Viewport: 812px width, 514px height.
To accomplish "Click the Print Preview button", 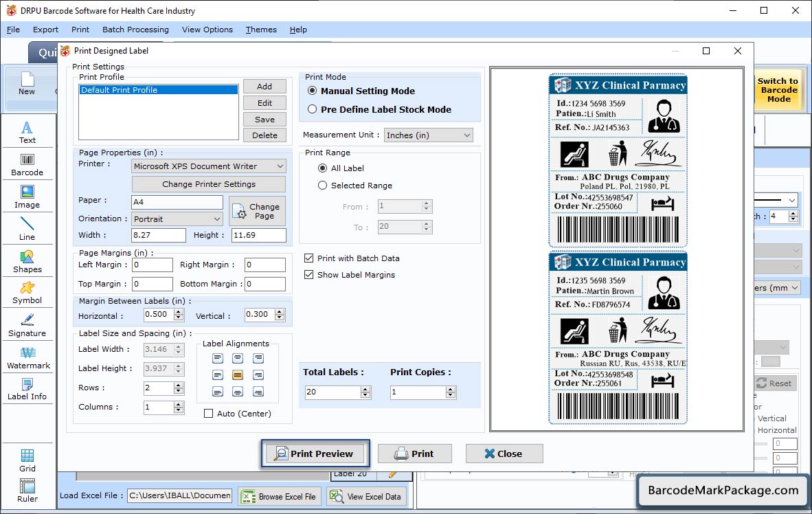I will (x=315, y=454).
